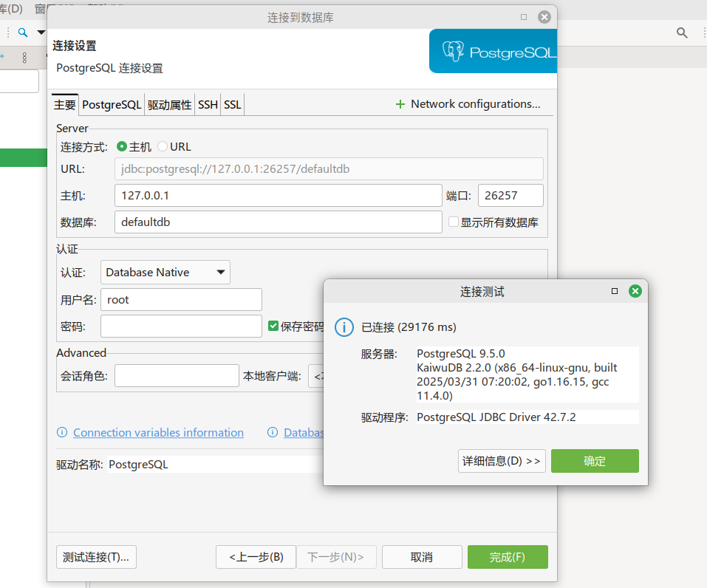
Task: Click the empty text box in background window
Action: point(19,81)
